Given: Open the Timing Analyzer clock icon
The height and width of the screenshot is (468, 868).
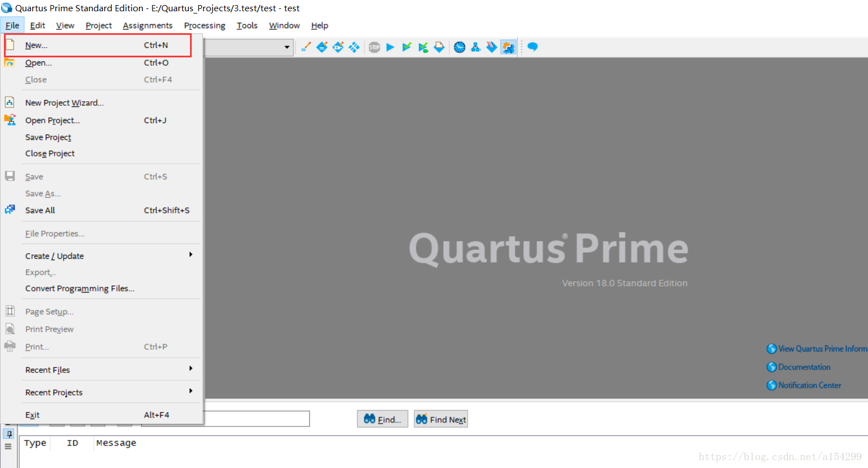Looking at the screenshot, I should click(x=459, y=47).
